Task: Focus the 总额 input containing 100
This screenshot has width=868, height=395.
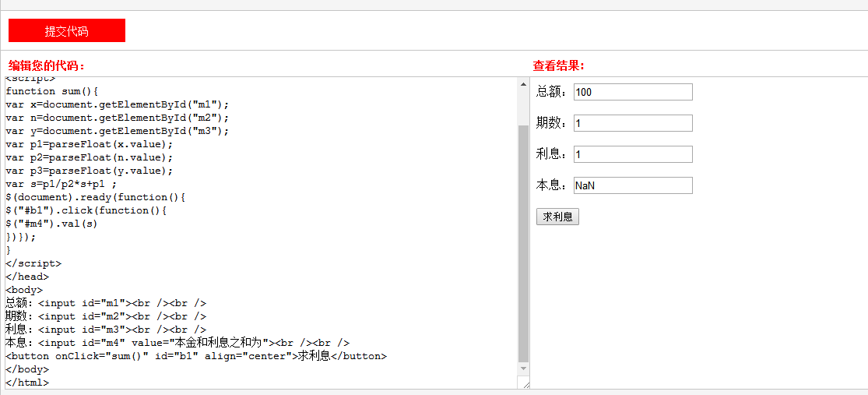Action: [x=633, y=92]
